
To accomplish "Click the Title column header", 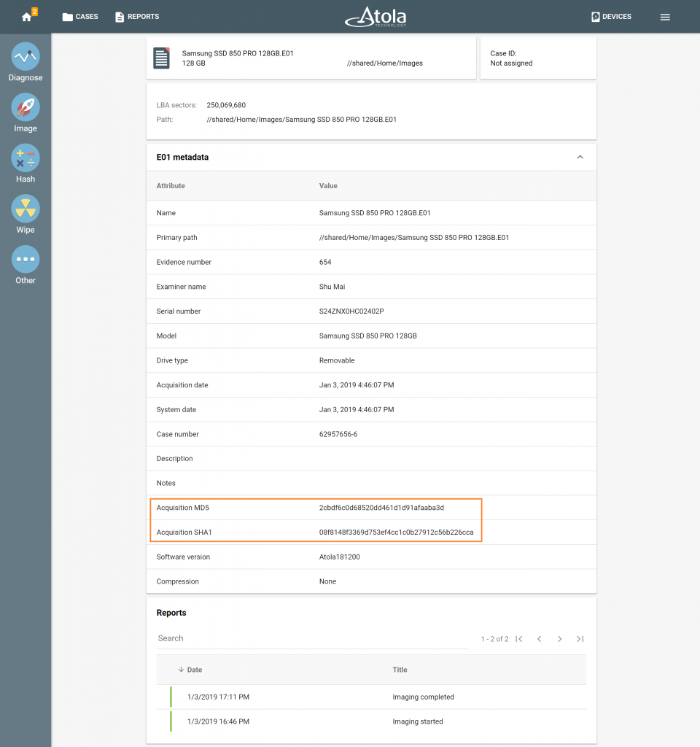I will point(400,670).
